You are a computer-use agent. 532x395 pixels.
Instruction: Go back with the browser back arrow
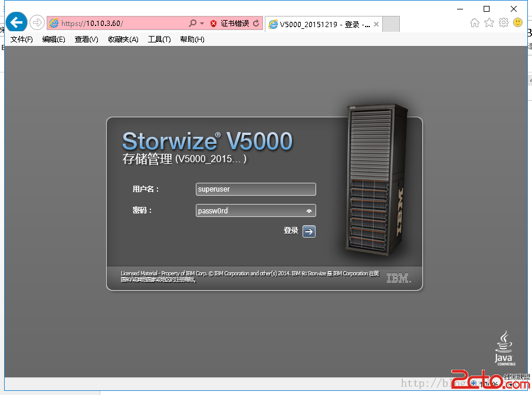(17, 23)
